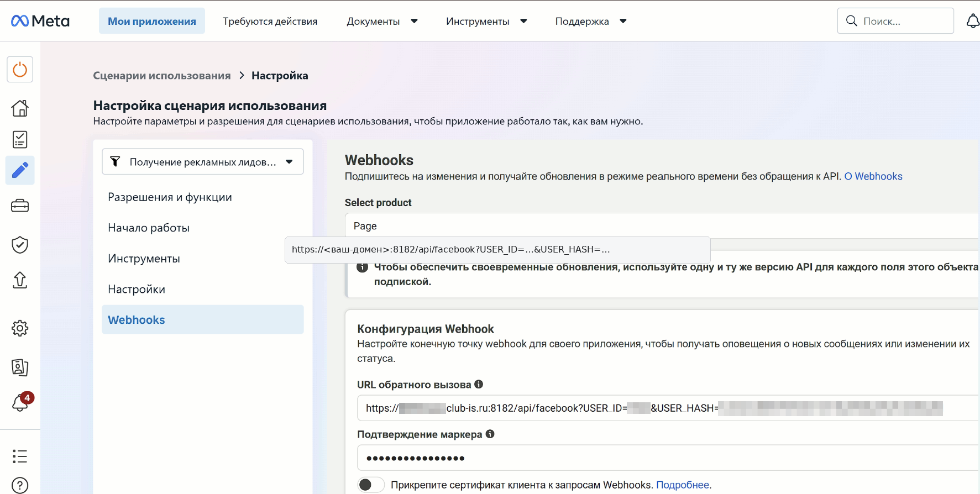Open the checklist icon in the sidebar
The width and height of the screenshot is (980, 494).
click(x=20, y=139)
